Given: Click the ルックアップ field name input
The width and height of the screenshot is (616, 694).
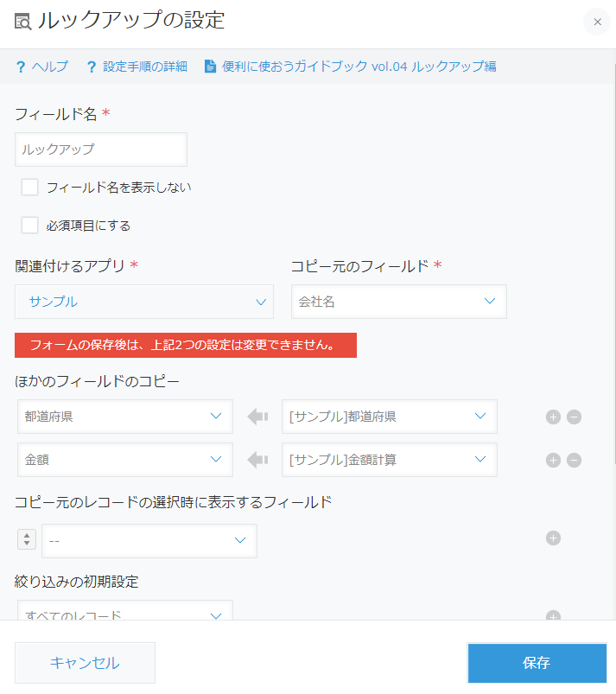Looking at the screenshot, I should [x=100, y=149].
